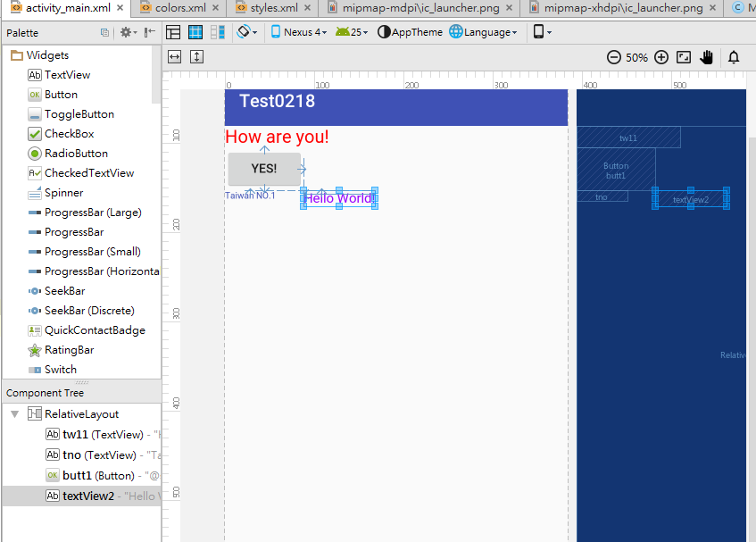Select RelativeLayout in Component Tree
The width and height of the screenshot is (756, 542).
(x=81, y=414)
